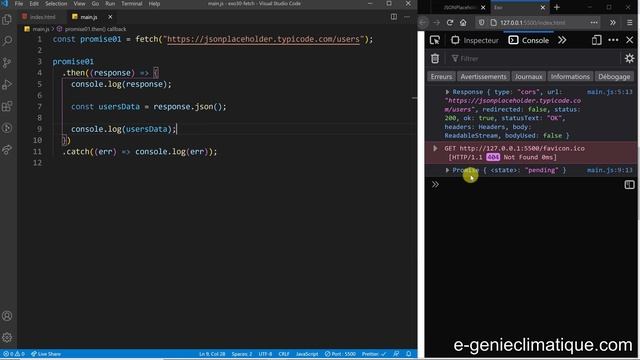
Task: Toggle Responsive Design Mode in DevTools
Action: click(596, 40)
